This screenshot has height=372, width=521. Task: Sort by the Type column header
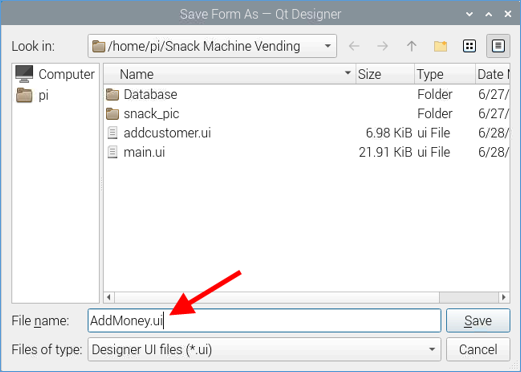click(445, 74)
